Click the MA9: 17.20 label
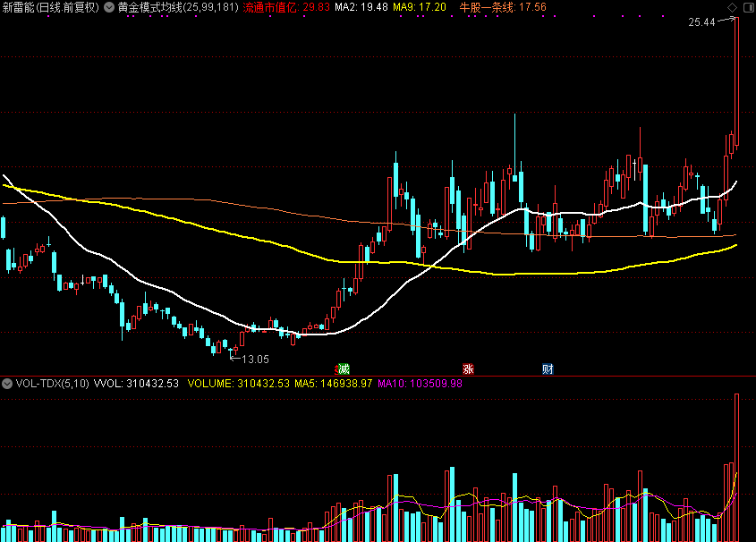The height and width of the screenshot is (542, 756). click(x=420, y=7)
